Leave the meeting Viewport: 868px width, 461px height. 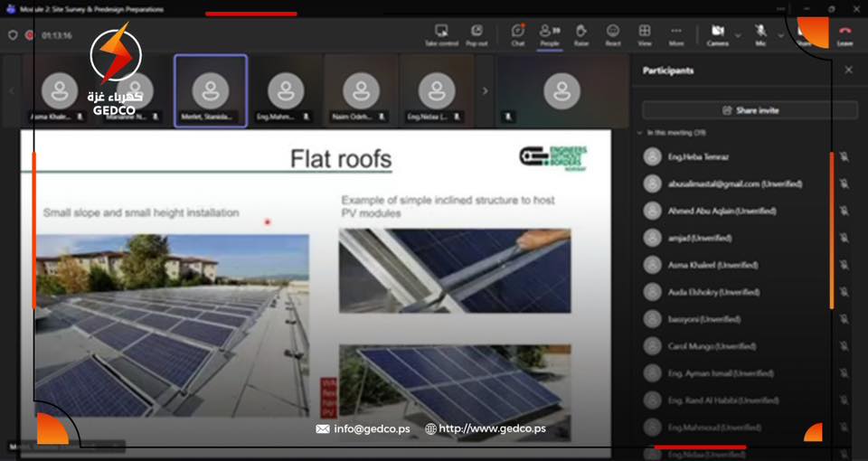point(844,33)
